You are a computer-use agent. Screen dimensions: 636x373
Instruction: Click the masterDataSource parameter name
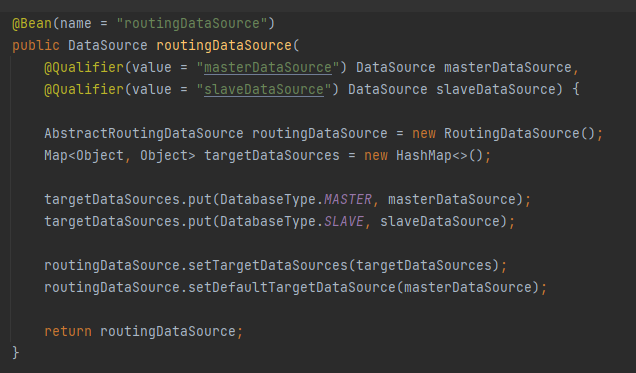pos(507,67)
